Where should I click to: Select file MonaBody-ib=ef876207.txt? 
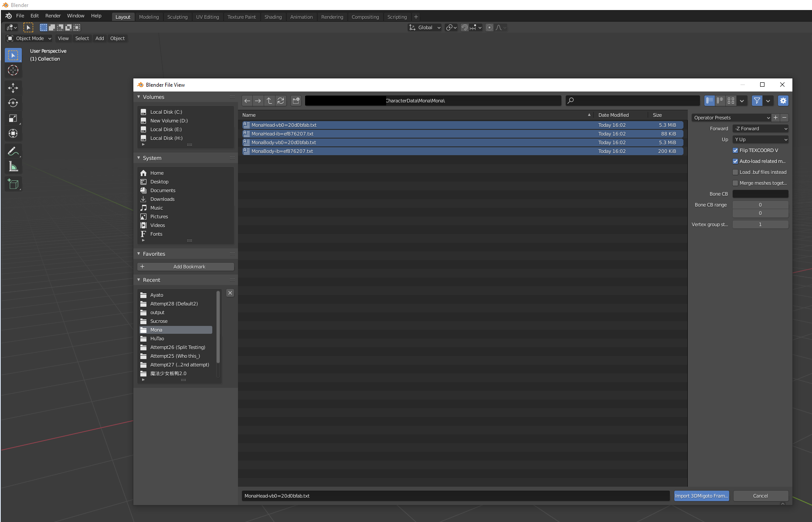click(462, 151)
